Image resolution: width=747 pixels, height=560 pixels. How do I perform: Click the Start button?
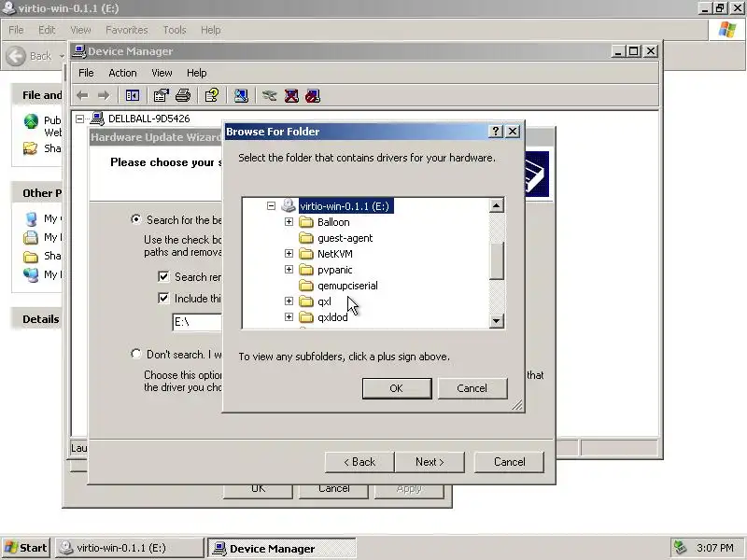coord(26,548)
